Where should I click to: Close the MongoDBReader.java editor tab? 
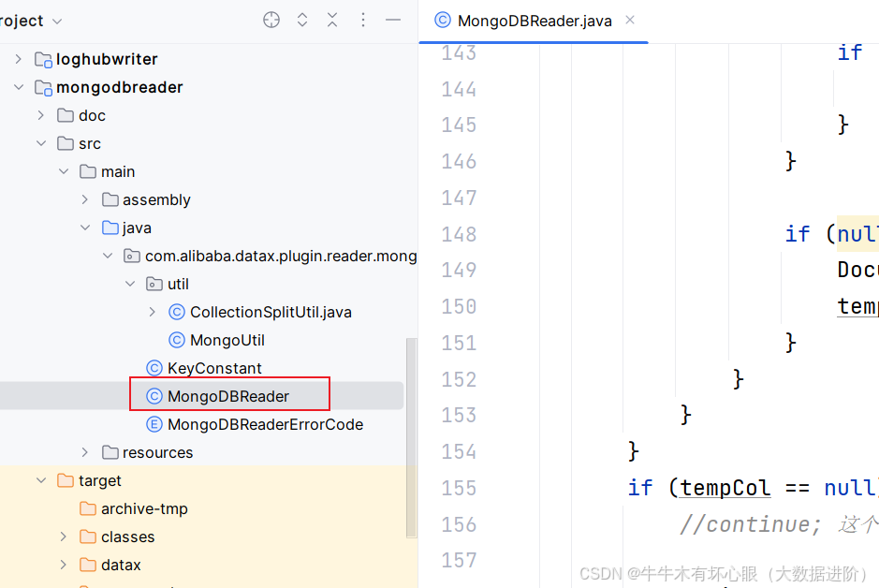coord(630,20)
